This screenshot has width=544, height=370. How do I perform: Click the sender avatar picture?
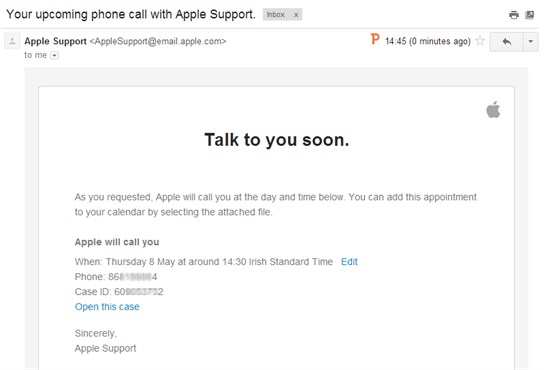tap(12, 41)
